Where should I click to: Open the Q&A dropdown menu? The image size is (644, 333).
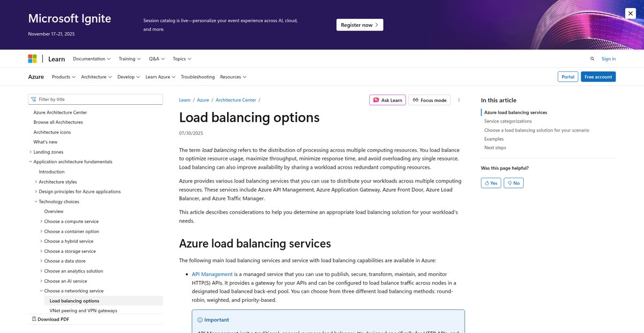(x=157, y=59)
